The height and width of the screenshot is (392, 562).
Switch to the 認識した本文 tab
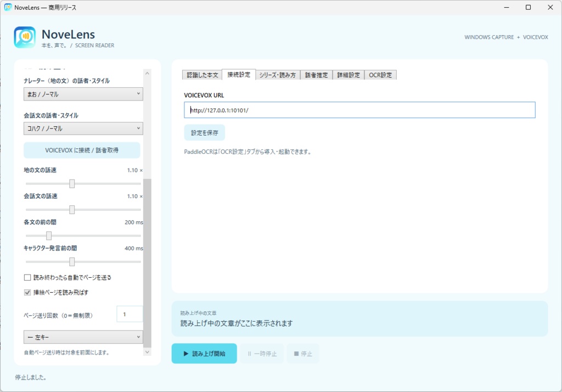(202, 75)
